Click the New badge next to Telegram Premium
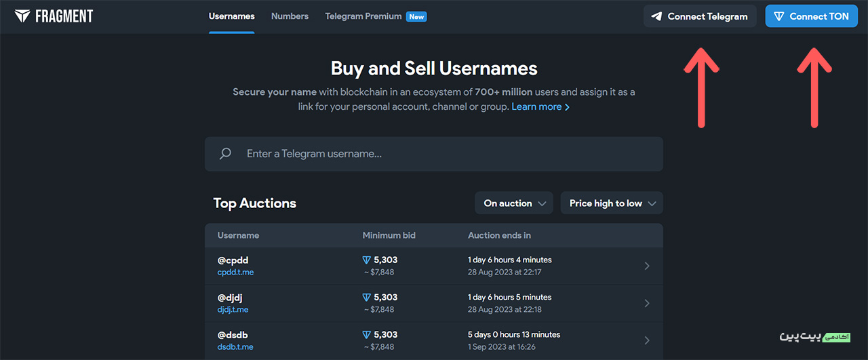 (x=416, y=16)
